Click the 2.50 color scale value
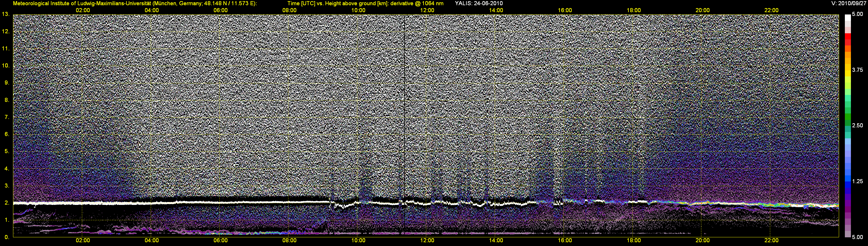Viewport: 868px width, 246px height. [x=858, y=125]
